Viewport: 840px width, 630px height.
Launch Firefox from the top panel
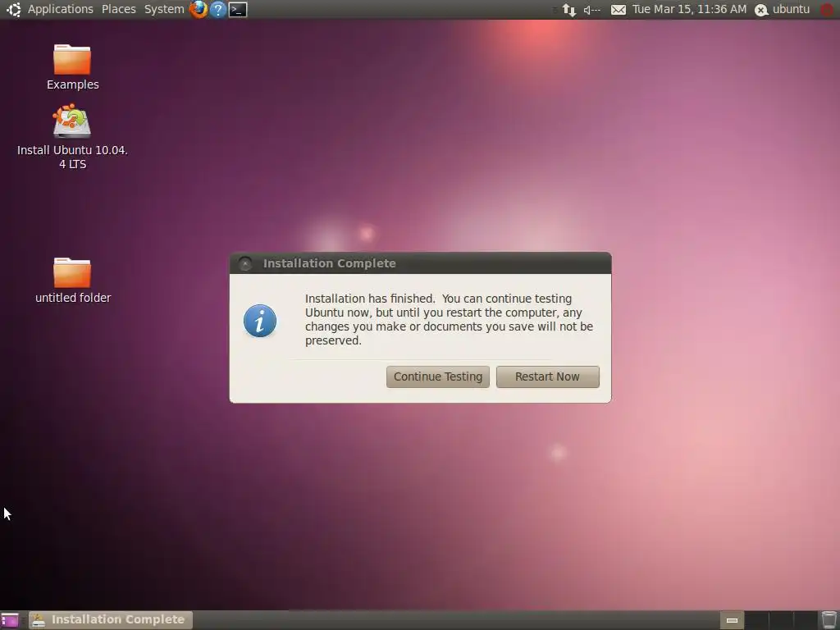tap(199, 9)
